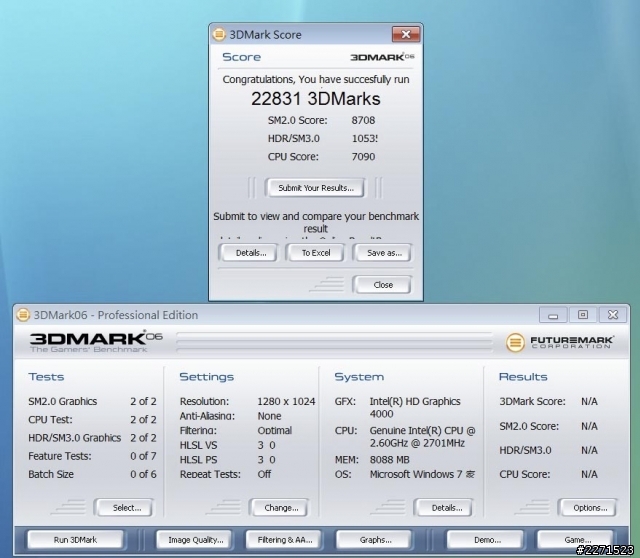Click OS Microsoft Windows 7 text

point(422,474)
